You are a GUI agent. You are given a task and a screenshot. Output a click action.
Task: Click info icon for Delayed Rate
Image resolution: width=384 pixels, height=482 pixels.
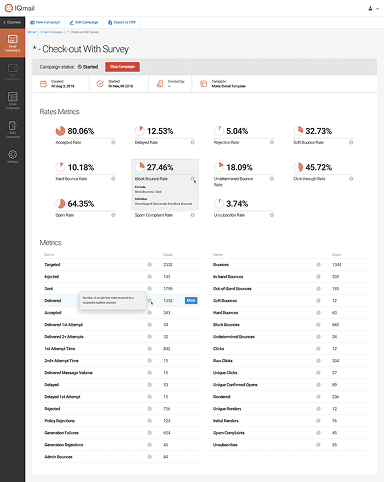[x=193, y=142]
